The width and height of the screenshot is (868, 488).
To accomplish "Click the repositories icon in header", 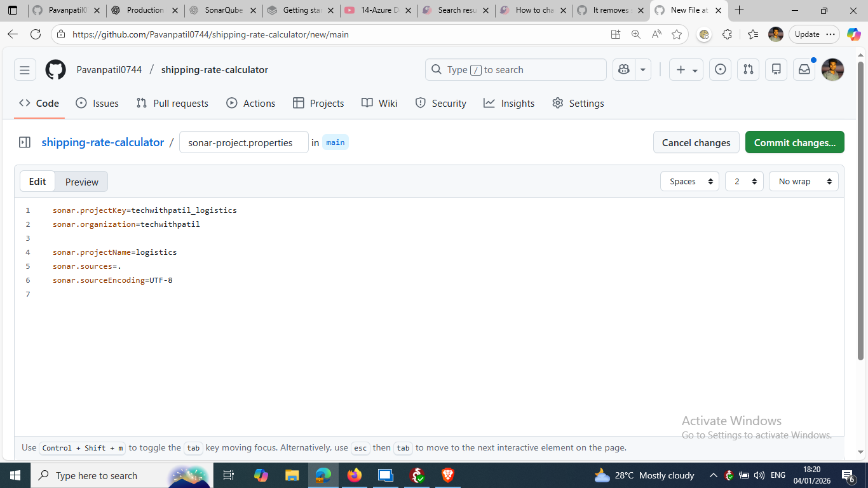I will (x=776, y=70).
